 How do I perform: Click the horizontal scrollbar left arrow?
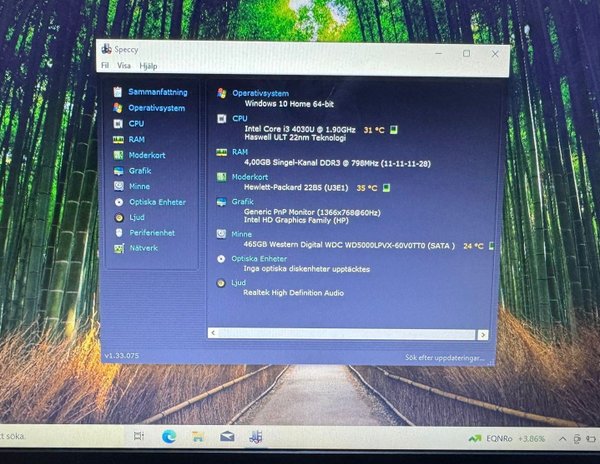point(213,333)
